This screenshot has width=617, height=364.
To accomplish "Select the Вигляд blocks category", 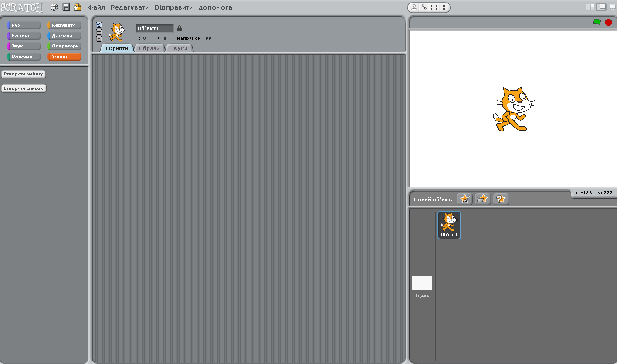I will [x=24, y=36].
